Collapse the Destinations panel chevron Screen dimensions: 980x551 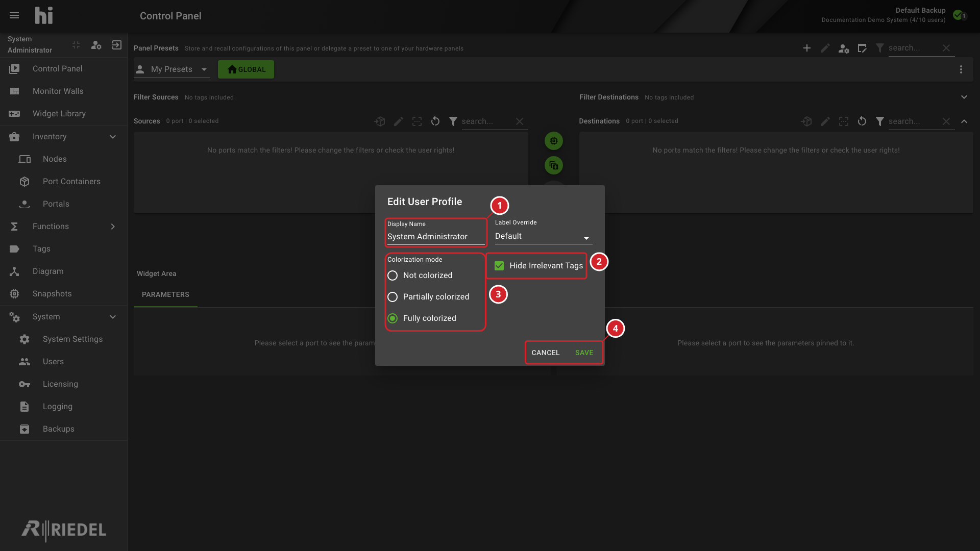coord(964,121)
